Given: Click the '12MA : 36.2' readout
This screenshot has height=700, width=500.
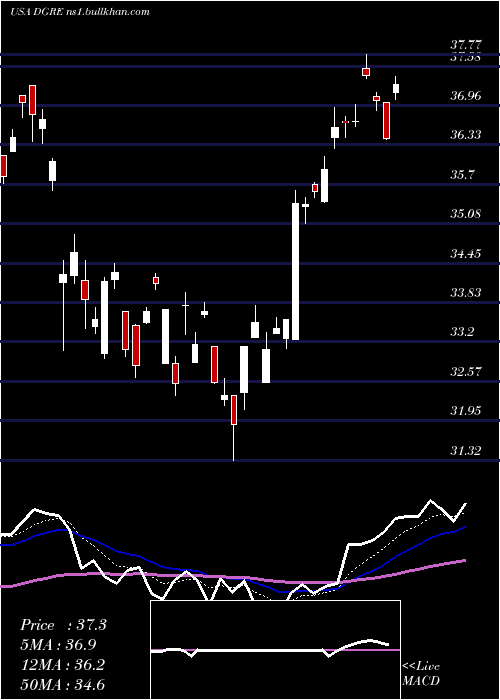Looking at the screenshot, I should (x=62, y=665).
